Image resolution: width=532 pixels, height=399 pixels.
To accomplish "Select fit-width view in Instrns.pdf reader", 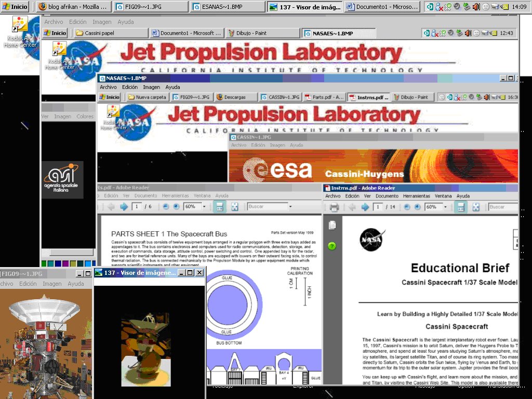I will (461, 207).
